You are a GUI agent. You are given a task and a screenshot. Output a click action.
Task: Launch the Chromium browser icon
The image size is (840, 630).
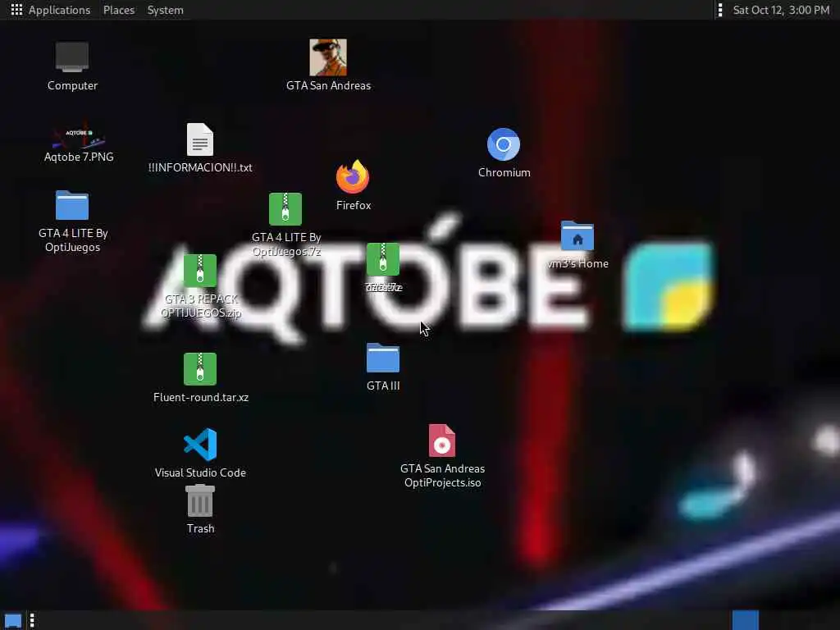(503, 144)
